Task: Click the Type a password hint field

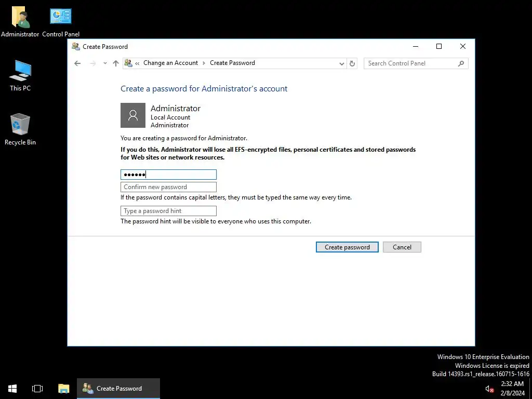Action: click(x=169, y=211)
